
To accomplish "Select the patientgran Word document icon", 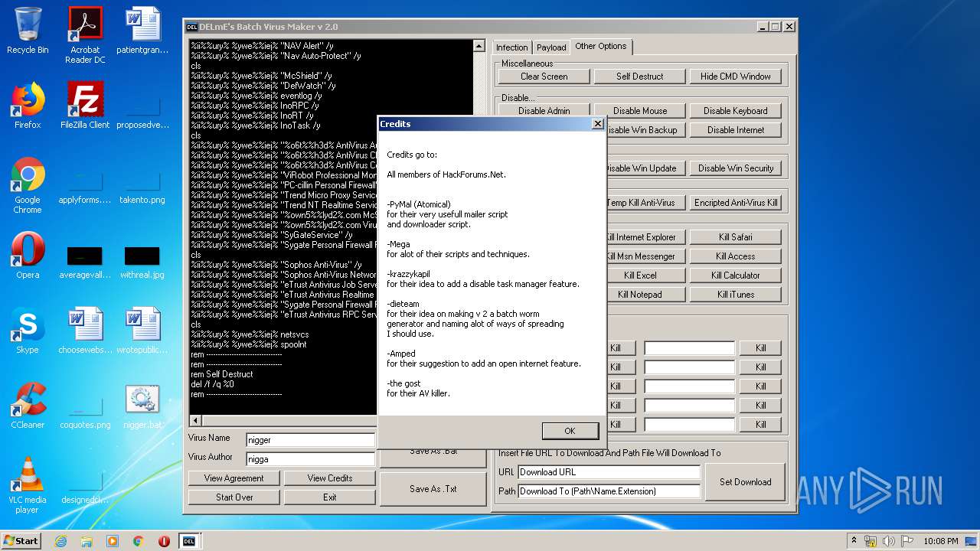I will (x=142, y=31).
